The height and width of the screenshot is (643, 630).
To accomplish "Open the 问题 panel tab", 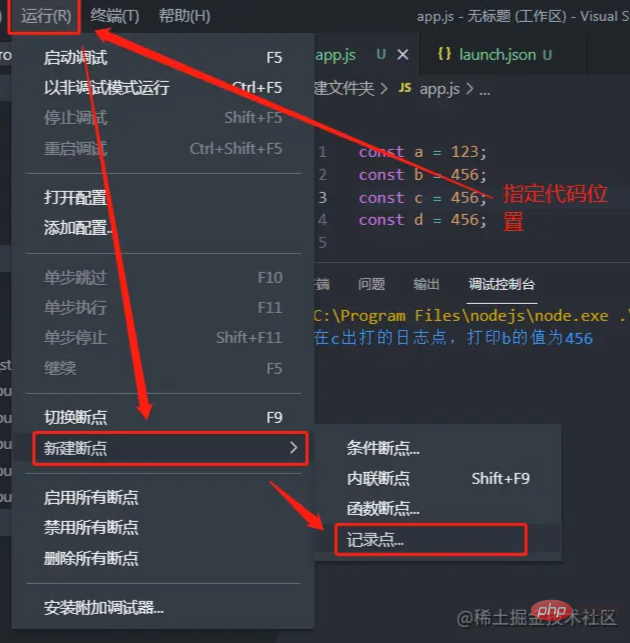I will tap(371, 284).
